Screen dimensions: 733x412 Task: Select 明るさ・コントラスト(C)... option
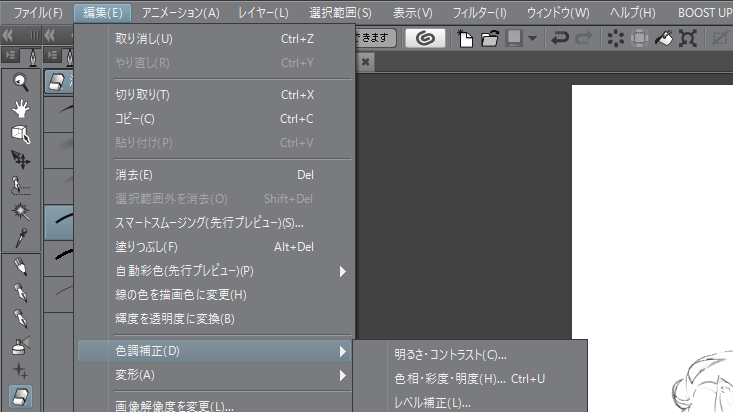pos(450,354)
